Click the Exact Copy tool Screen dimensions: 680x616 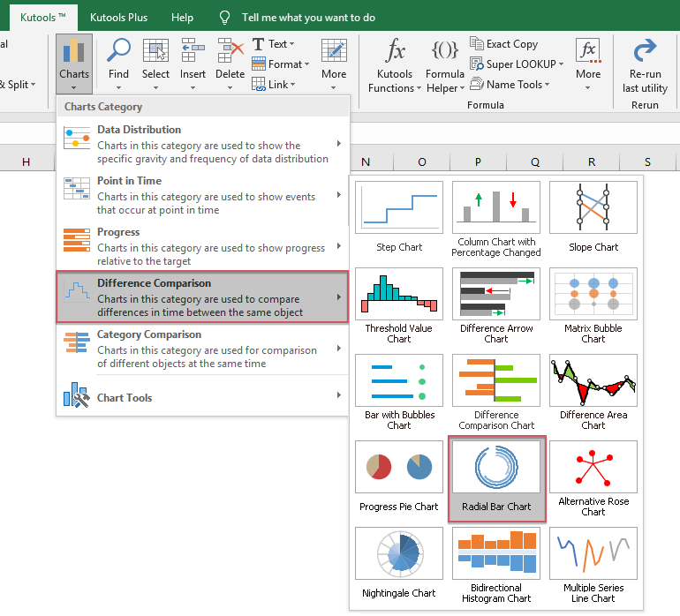click(504, 44)
